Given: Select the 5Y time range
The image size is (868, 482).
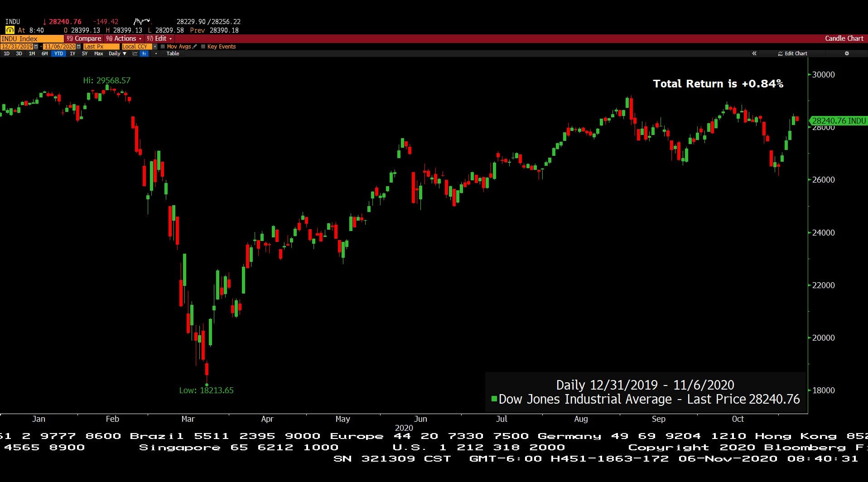Looking at the screenshot, I should click(85, 53).
